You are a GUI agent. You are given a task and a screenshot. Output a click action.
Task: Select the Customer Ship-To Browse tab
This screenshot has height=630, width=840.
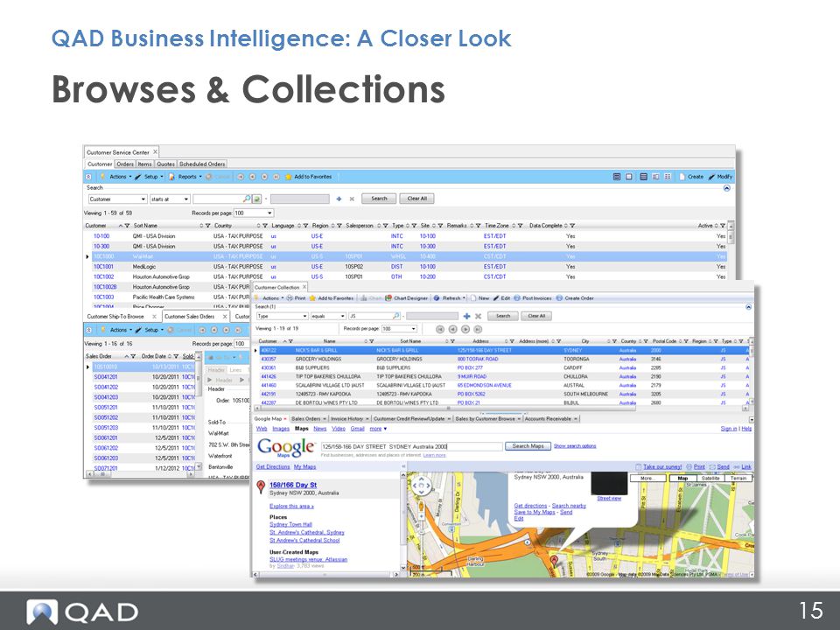coord(115,317)
